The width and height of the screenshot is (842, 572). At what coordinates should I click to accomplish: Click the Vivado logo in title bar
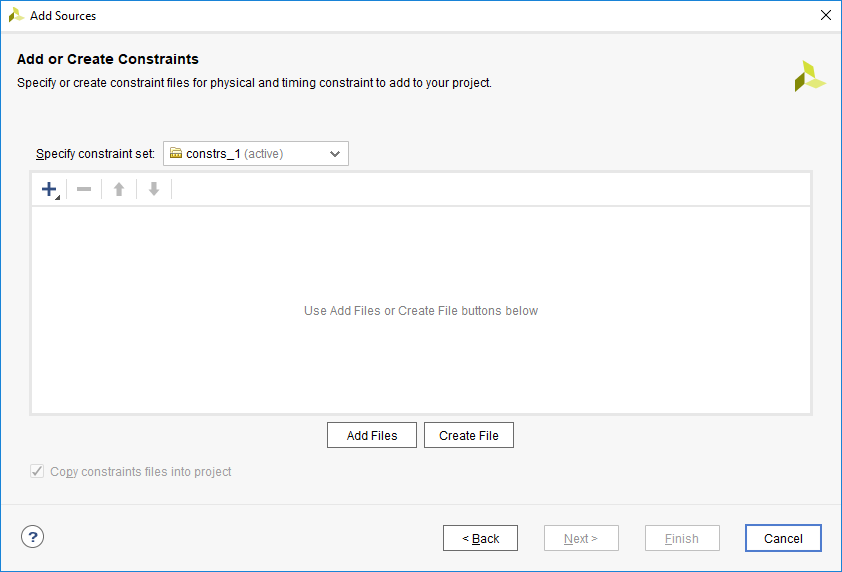[x=16, y=15]
